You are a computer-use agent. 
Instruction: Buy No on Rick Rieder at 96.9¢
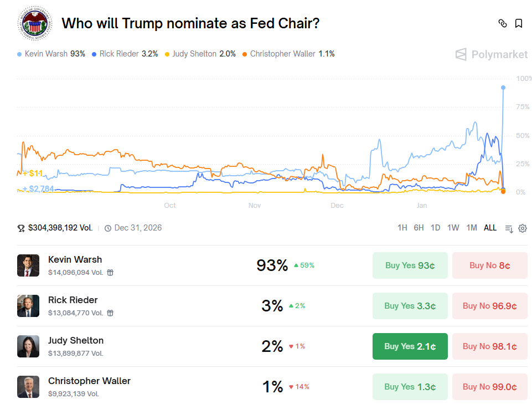click(489, 306)
